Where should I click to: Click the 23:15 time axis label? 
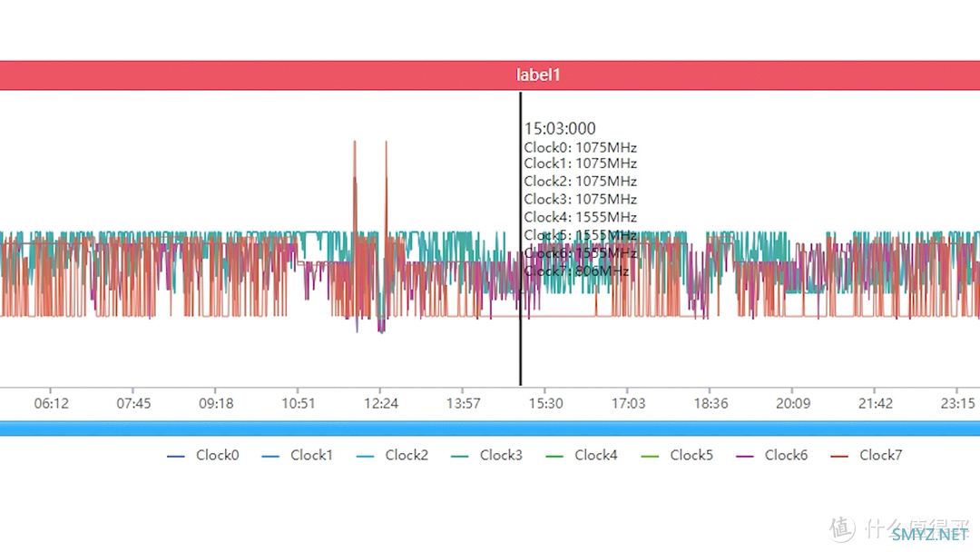pos(957,403)
